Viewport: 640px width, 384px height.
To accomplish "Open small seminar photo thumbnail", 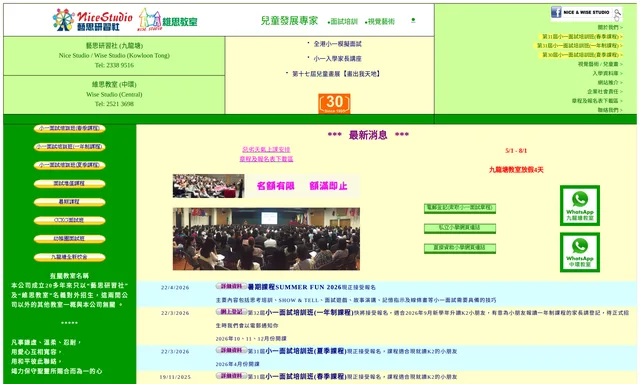I will click(x=208, y=186).
